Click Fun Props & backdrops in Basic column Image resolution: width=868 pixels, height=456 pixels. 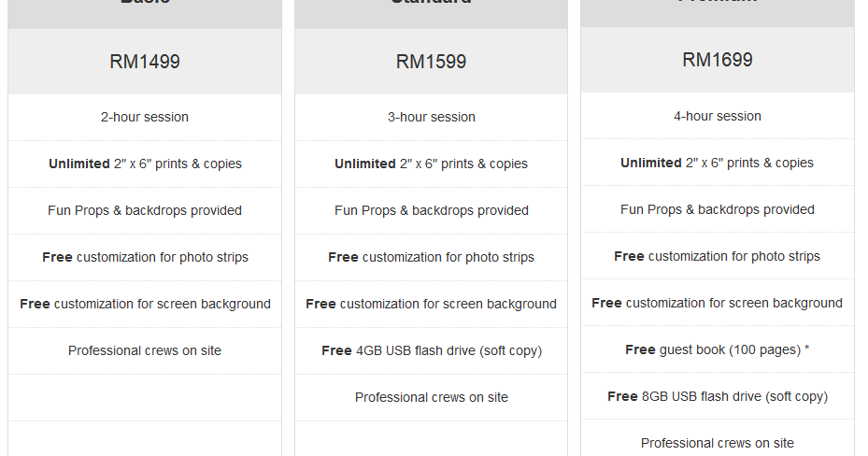tap(145, 210)
